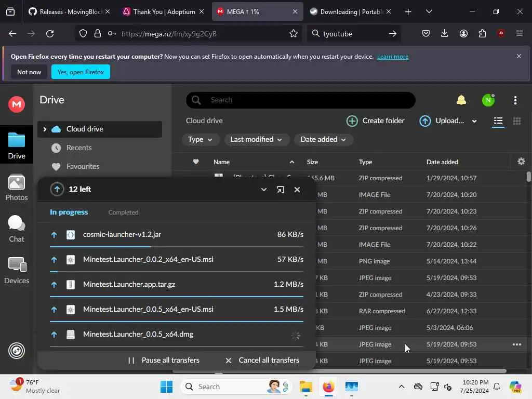532x399 pixels.
Task: Follow the Learn more link
Action: [393, 57]
